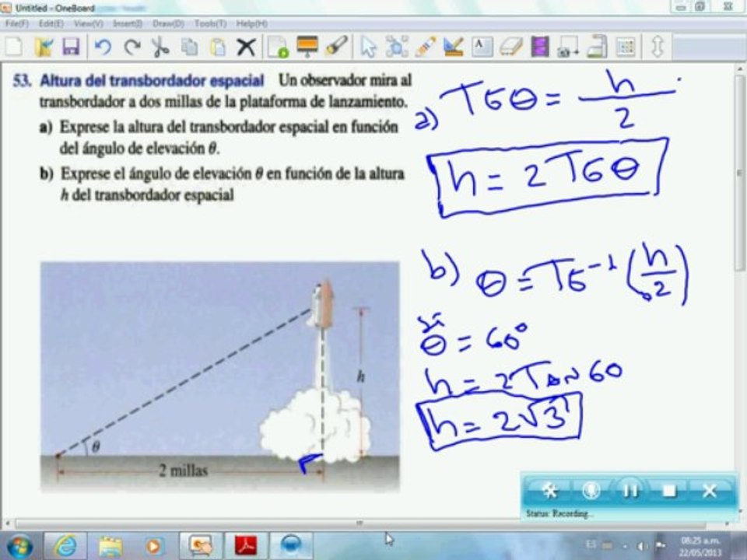Viewport: 747px width, 560px height.
Task: Open the Edit(E) menu
Action: 51,23
